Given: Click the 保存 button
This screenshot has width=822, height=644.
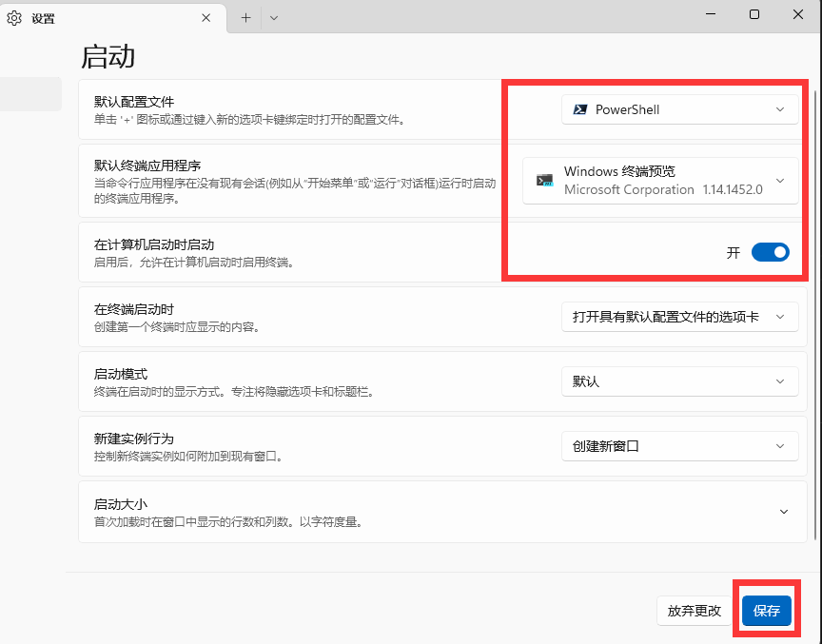Looking at the screenshot, I should [x=767, y=611].
